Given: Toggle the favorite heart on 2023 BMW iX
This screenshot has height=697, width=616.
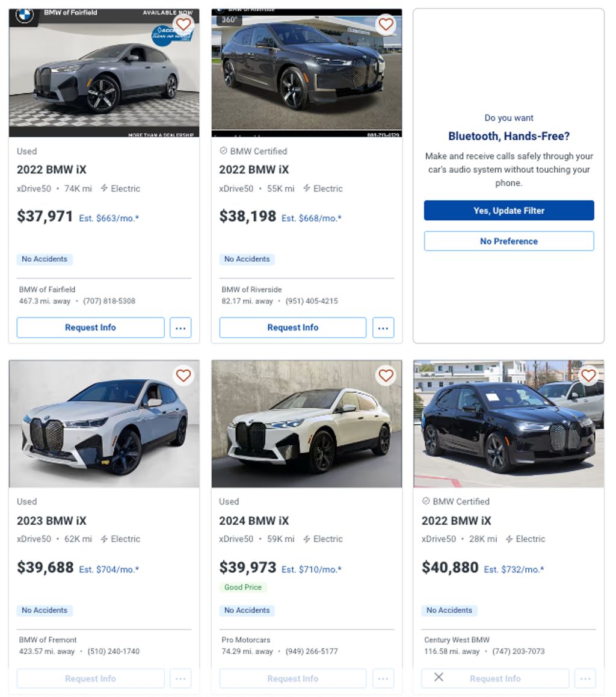Looking at the screenshot, I should click(x=183, y=375).
